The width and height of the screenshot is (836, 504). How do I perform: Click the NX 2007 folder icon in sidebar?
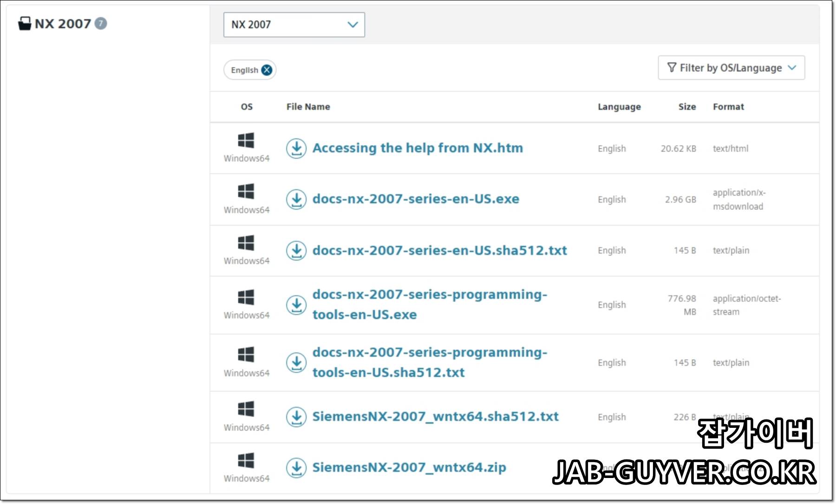[x=25, y=24]
